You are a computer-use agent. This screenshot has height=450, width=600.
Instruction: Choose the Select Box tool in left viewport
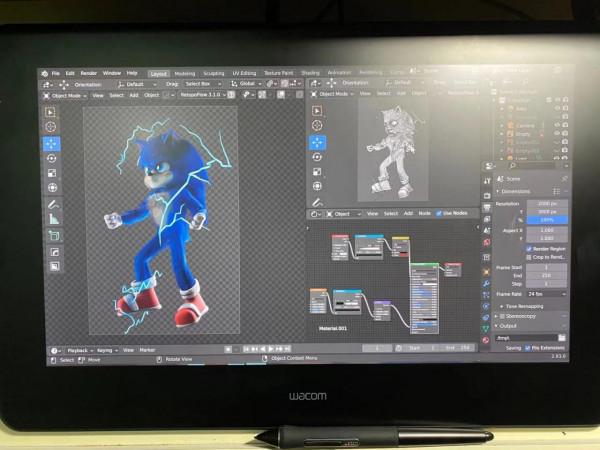pyautogui.click(x=51, y=111)
